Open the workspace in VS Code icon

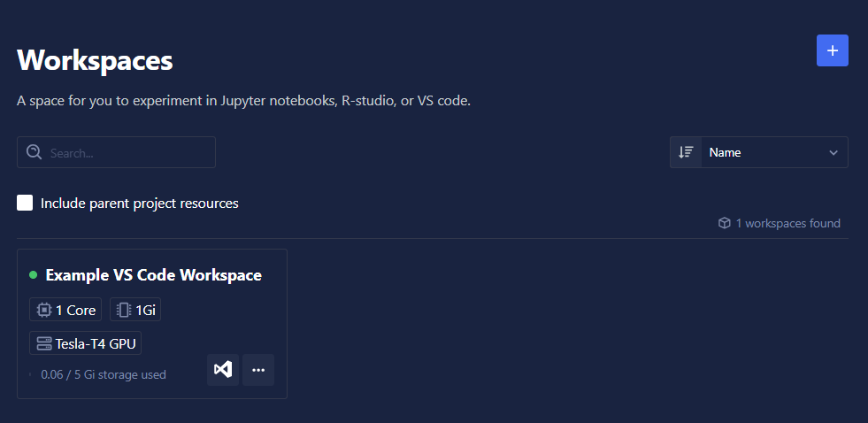tap(223, 370)
